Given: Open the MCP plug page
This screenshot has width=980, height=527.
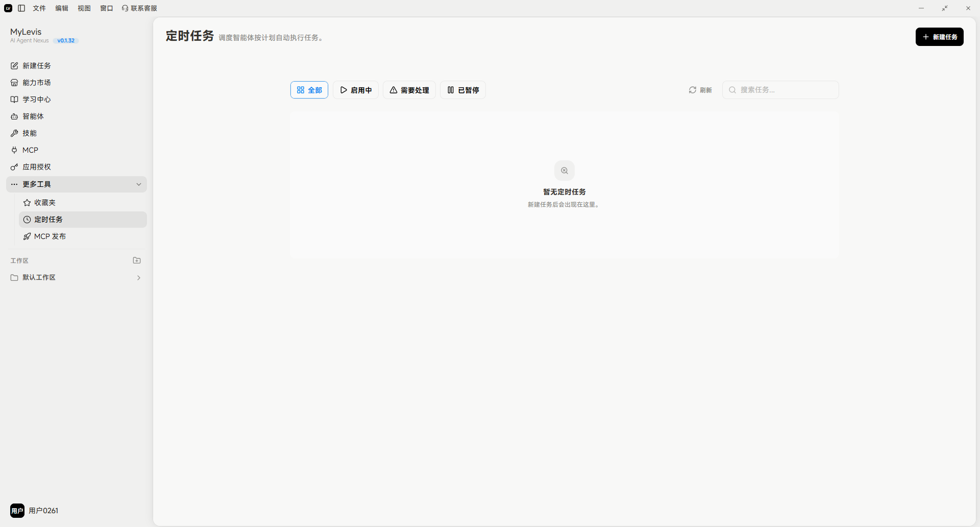Looking at the screenshot, I should point(77,150).
